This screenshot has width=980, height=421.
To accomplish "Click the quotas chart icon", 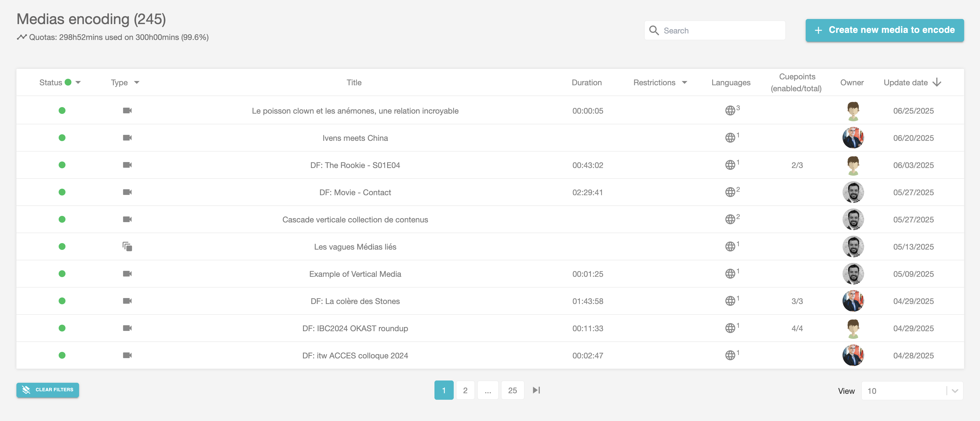I will pos(22,37).
